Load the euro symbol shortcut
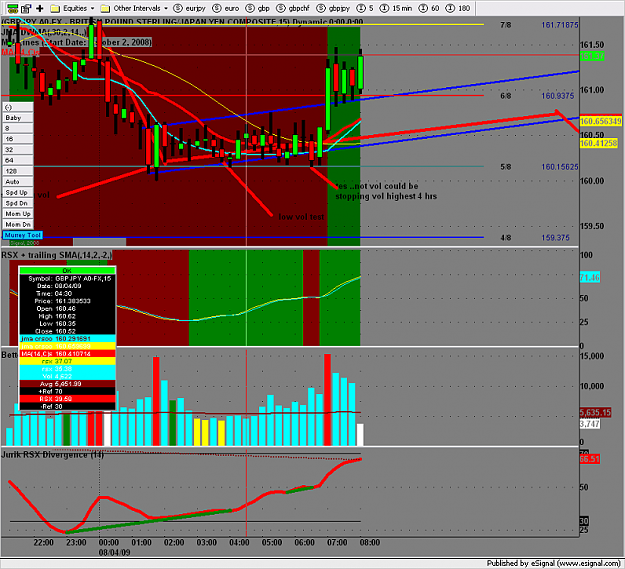Viewport: 625px width, 569px height. [226, 8]
